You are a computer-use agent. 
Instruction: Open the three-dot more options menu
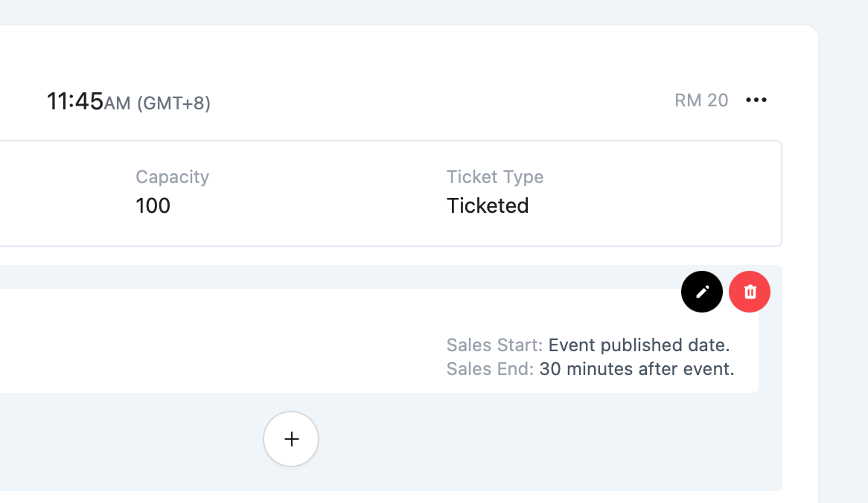[x=756, y=100]
